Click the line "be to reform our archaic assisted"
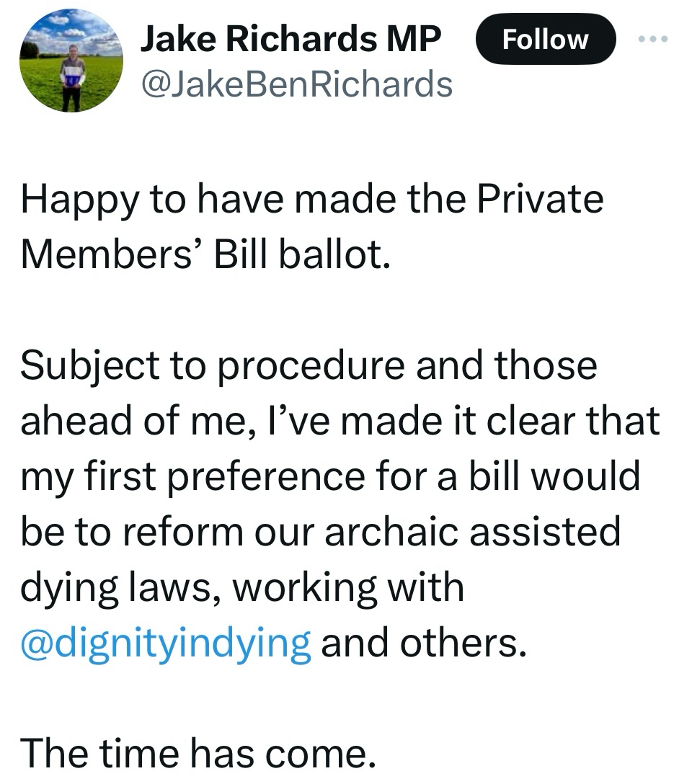The height and width of the screenshot is (784, 692). point(320,531)
